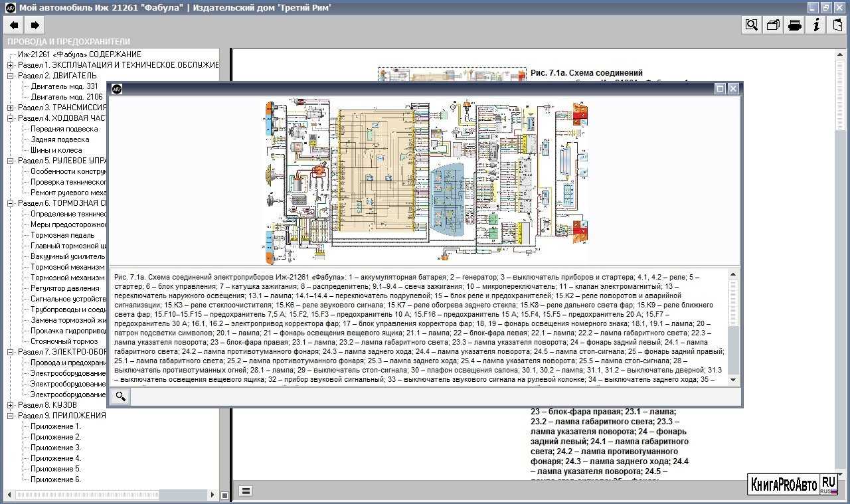Screen dimensions: 850x504
Task: Click the ПРОВОДА И ПРЕДОХРАНИТЕЛИ header label
Action: pyautogui.click(x=69, y=41)
